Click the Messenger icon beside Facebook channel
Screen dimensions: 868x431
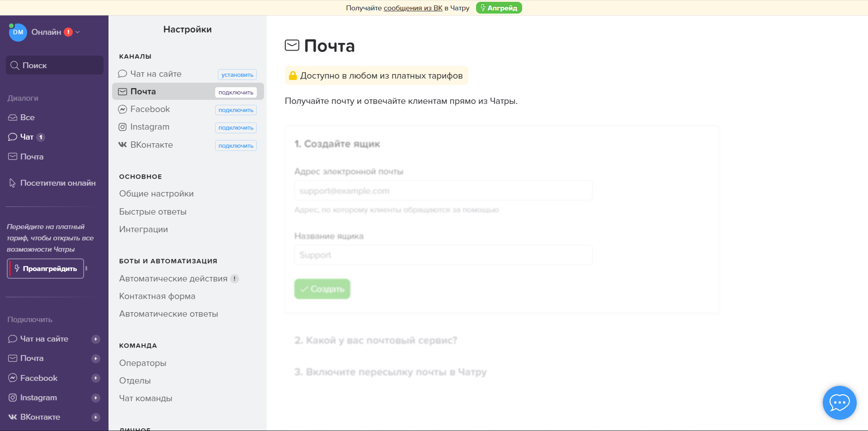123,109
